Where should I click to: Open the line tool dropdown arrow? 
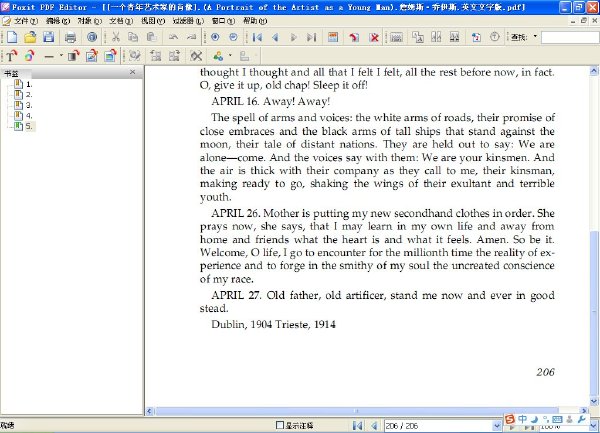point(61,56)
